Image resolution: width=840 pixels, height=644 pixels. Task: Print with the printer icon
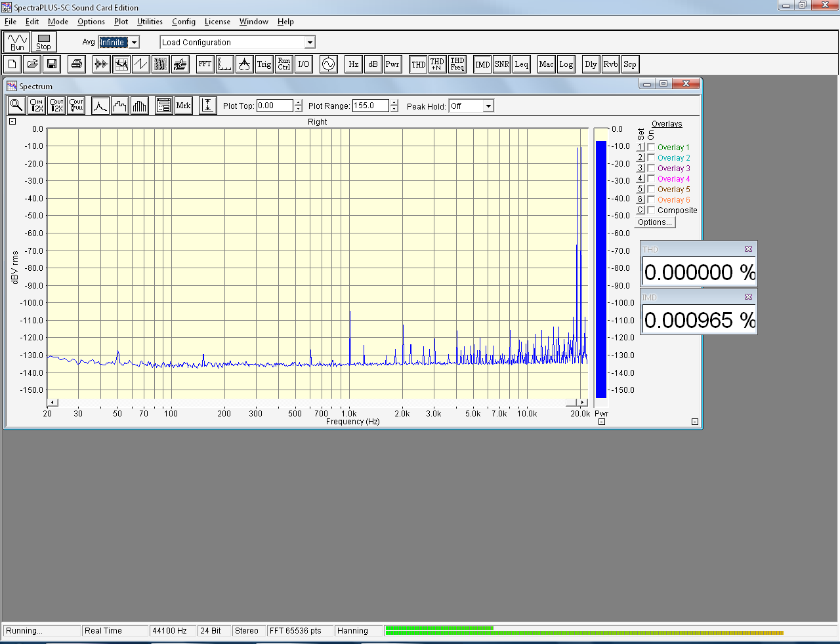coord(77,64)
